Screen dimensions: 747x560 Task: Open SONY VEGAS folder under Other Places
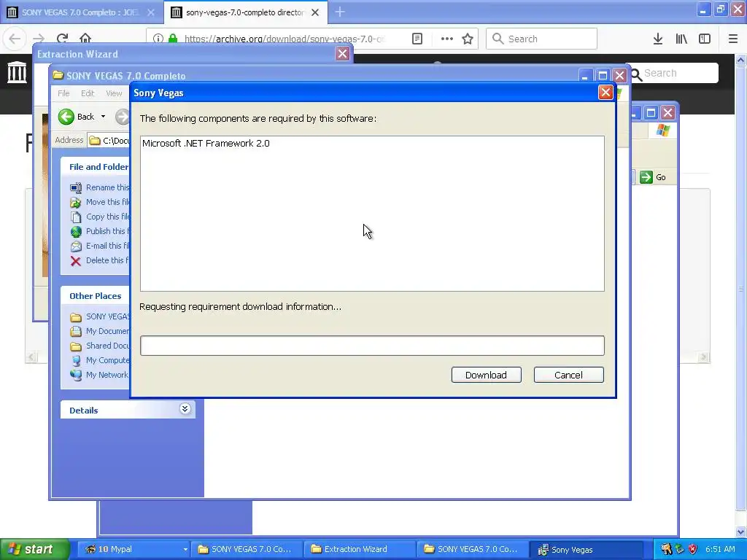click(100, 316)
